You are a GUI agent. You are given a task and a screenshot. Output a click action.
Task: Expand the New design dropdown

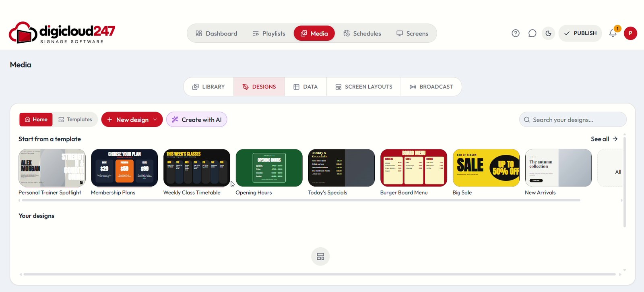click(x=132, y=120)
